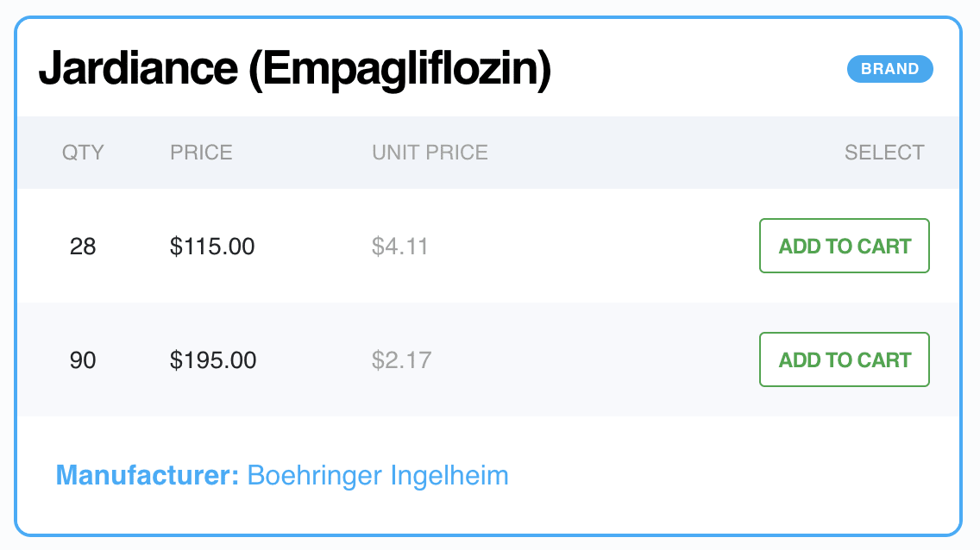The width and height of the screenshot is (980, 550).
Task: Select the PRICE column header
Action: coord(201,153)
